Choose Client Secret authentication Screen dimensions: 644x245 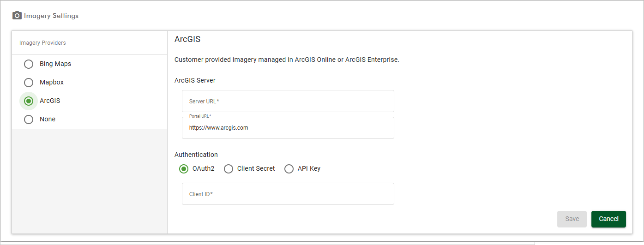coord(229,169)
